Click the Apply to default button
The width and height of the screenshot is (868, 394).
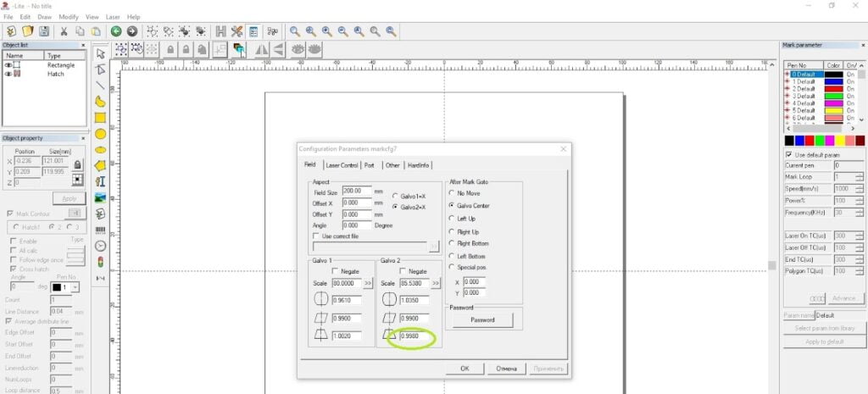pyautogui.click(x=824, y=341)
